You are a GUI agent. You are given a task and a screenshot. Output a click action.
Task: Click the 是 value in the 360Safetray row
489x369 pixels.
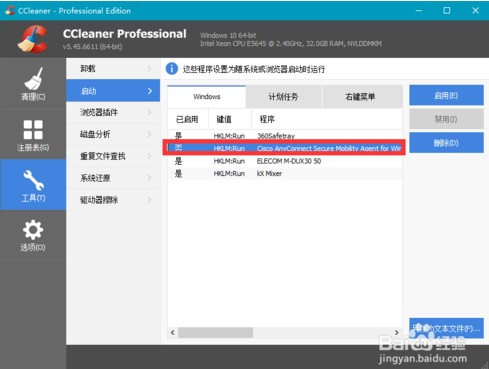coord(179,135)
